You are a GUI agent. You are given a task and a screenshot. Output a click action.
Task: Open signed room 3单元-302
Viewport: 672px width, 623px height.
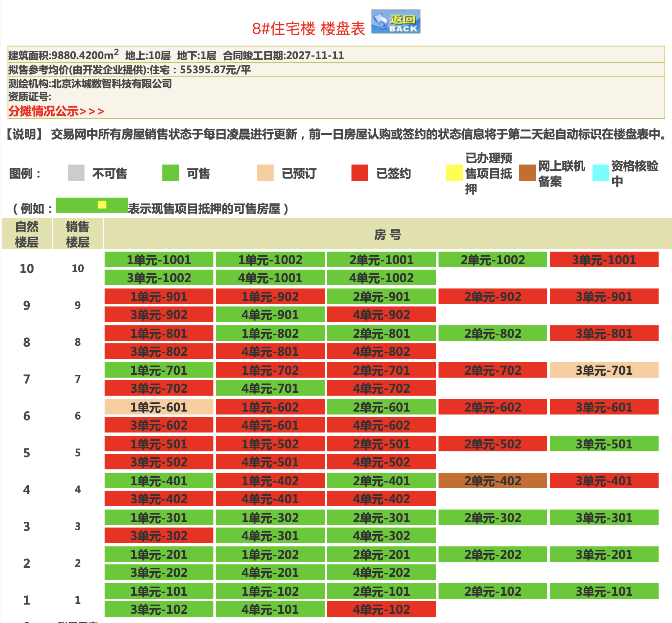159,535
